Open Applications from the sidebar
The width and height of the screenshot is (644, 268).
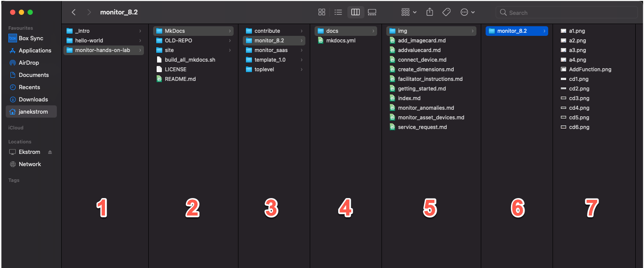pyautogui.click(x=34, y=50)
